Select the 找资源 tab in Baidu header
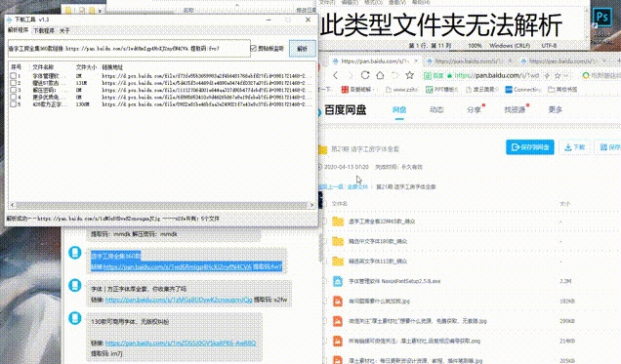Viewport: 621px width, 364px height. click(515, 109)
